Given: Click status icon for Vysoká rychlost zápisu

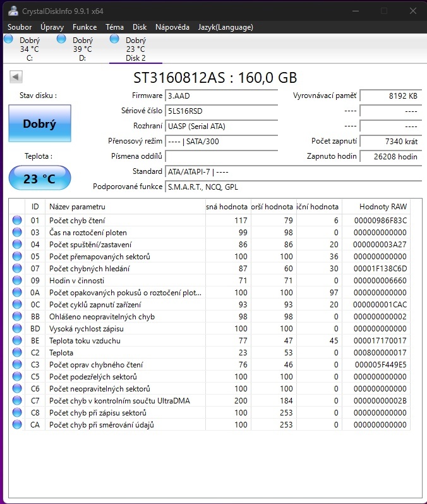Looking at the screenshot, I should tap(17, 328).
